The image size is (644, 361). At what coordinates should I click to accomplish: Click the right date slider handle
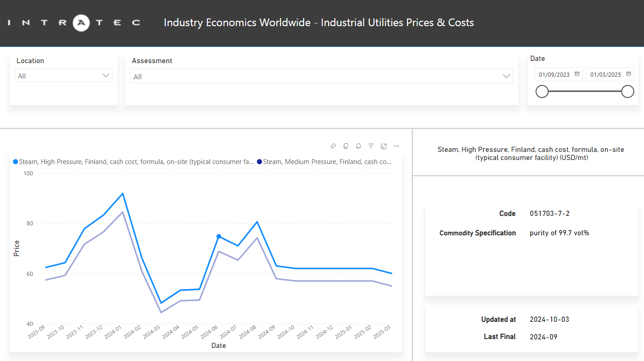coord(627,91)
